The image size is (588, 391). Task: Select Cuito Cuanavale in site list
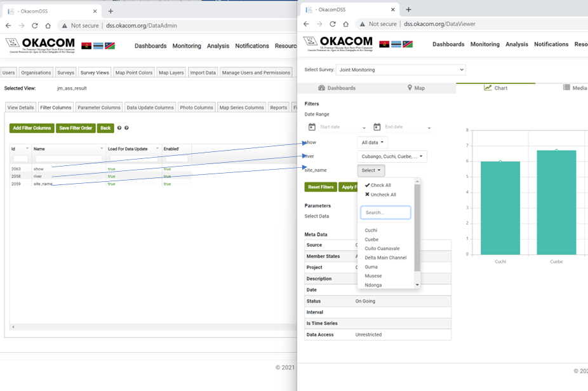[382, 249]
